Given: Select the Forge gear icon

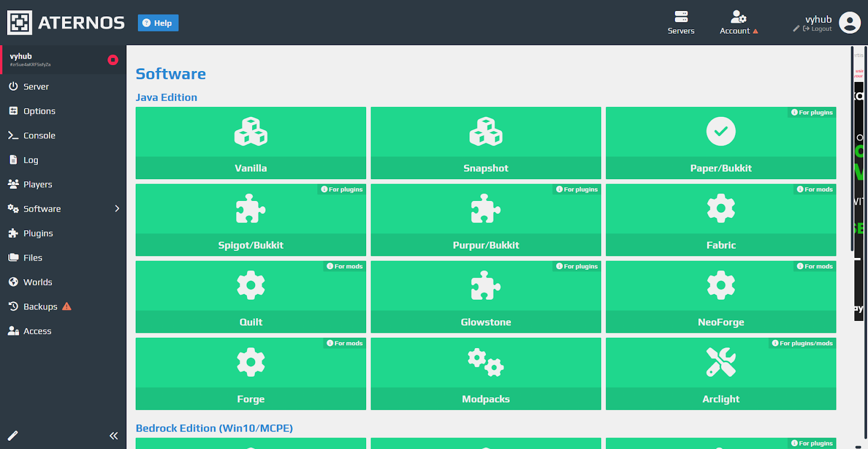Looking at the screenshot, I should (x=251, y=362).
